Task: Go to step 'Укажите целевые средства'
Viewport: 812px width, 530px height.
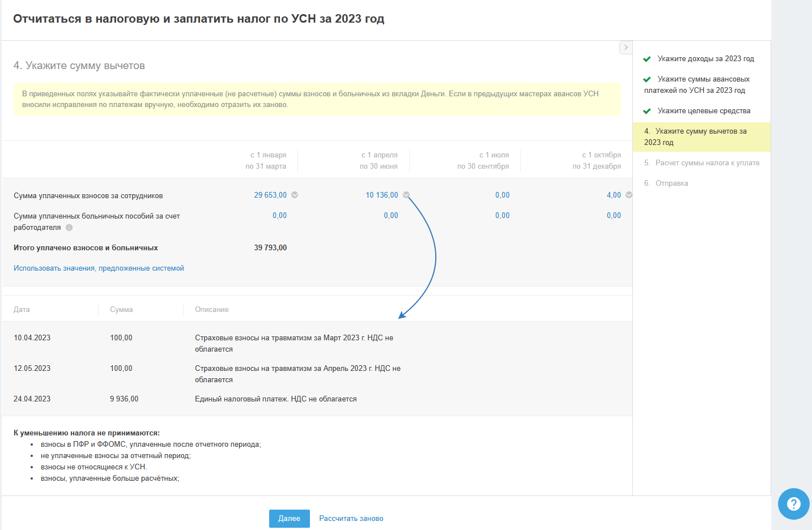Action: pos(704,111)
